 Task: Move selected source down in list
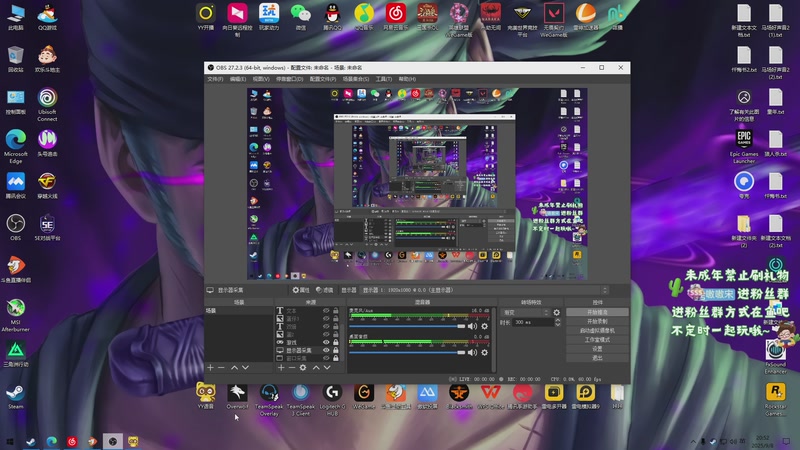coord(327,367)
